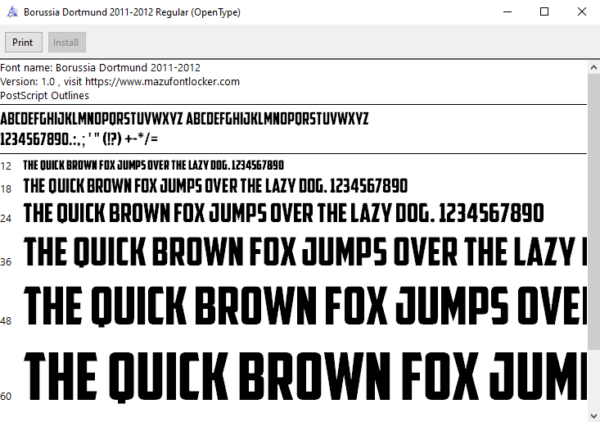Click the version line with mazufontlocker.com URL

pyautogui.click(x=120, y=81)
